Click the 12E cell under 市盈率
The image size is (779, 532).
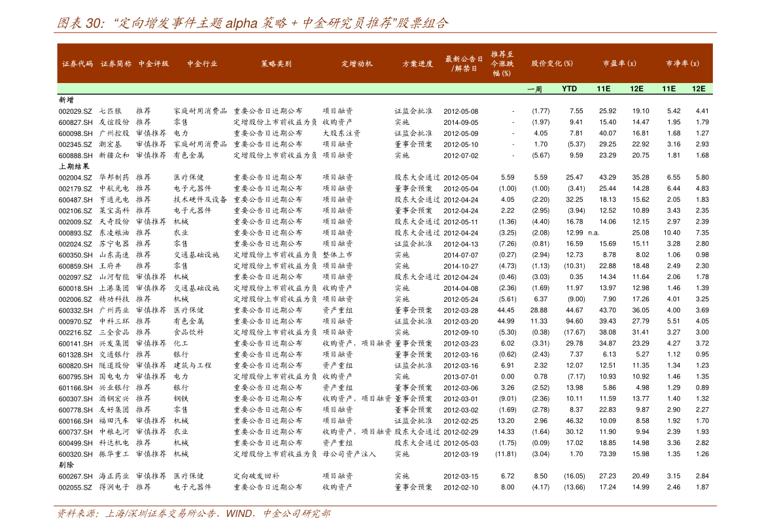636,89
